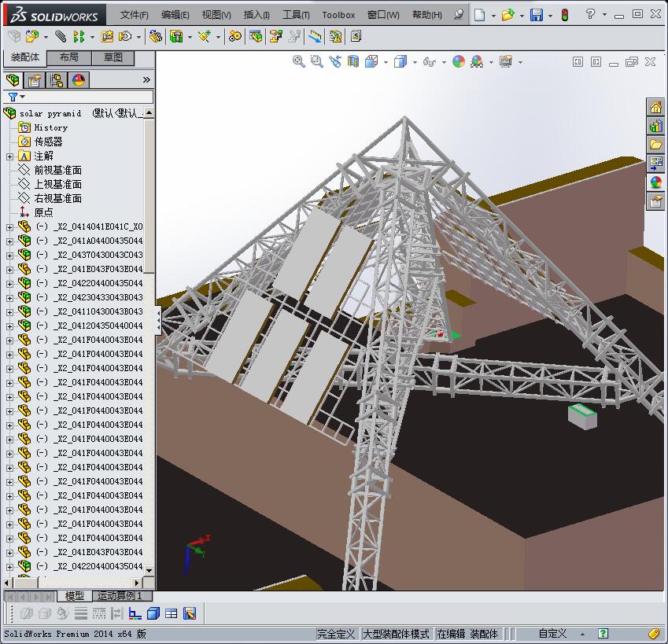Viewport: 668px width, 644px height.
Task: Open the Appearances color ball in task pane
Action: [655, 182]
